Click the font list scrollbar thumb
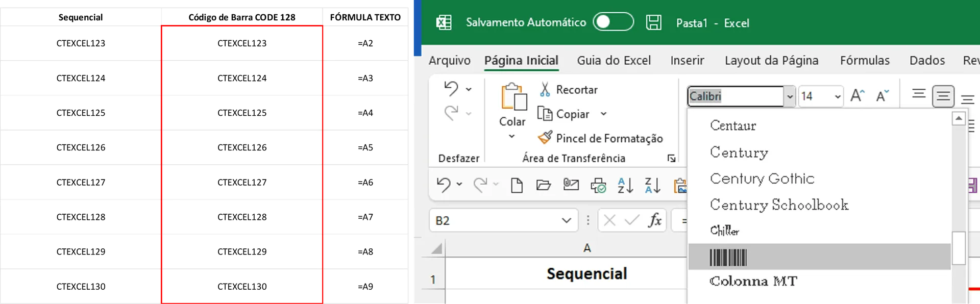 [959, 248]
